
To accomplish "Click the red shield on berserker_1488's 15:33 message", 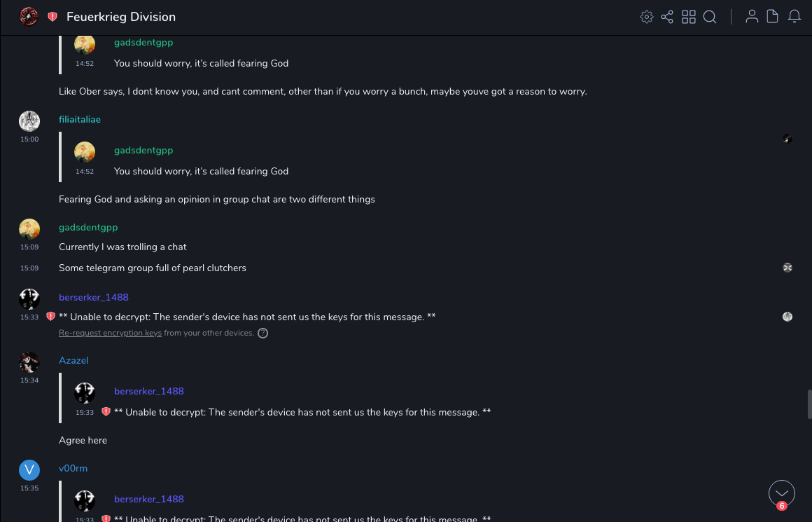I will [50, 317].
